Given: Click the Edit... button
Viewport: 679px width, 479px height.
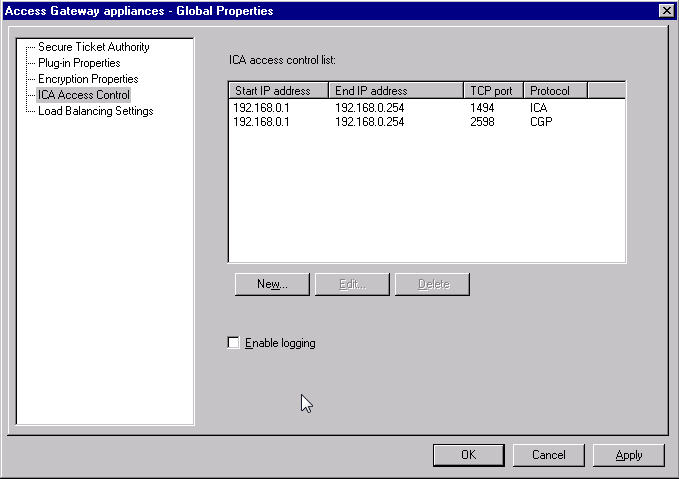Looking at the screenshot, I should (x=352, y=284).
